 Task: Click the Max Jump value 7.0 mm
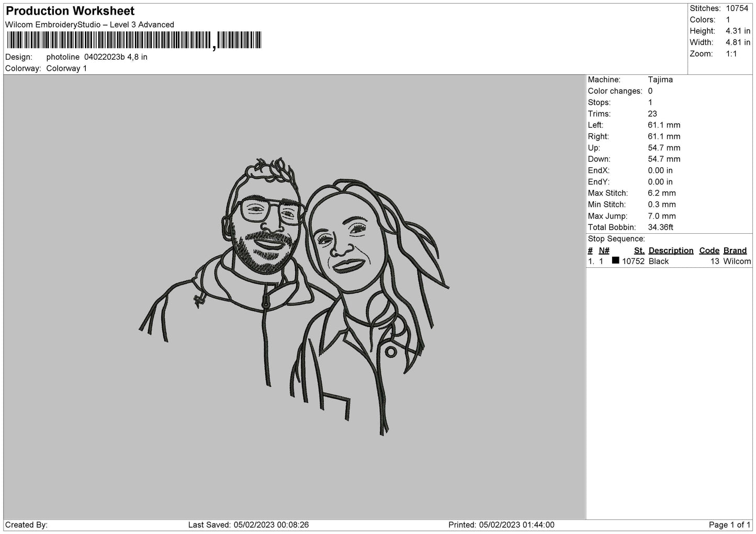click(x=662, y=216)
